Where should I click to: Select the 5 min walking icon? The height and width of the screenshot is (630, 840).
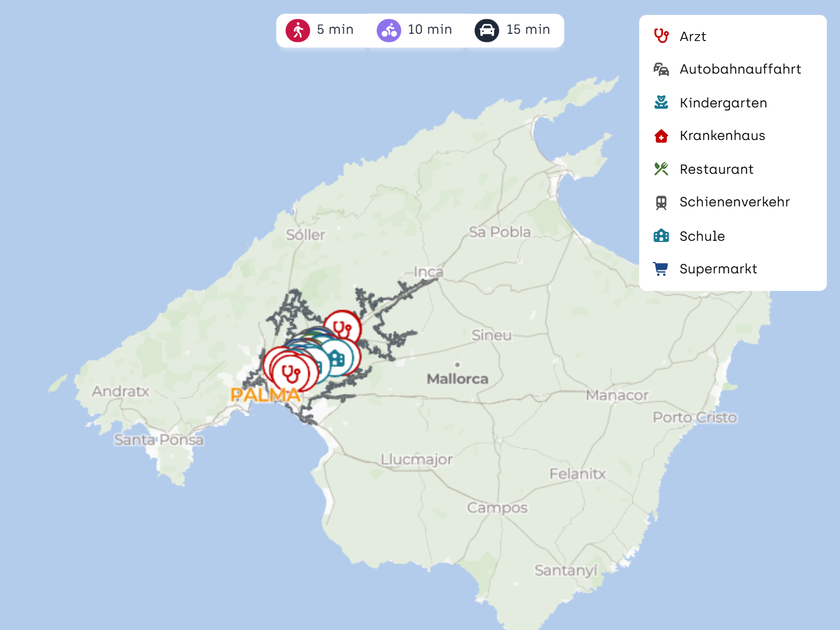tap(297, 30)
